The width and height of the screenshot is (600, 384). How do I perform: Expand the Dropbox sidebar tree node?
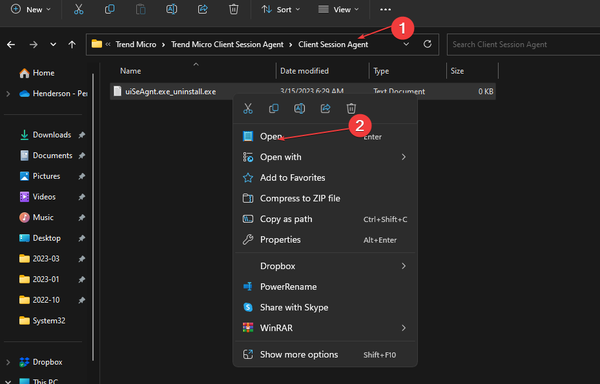point(8,362)
